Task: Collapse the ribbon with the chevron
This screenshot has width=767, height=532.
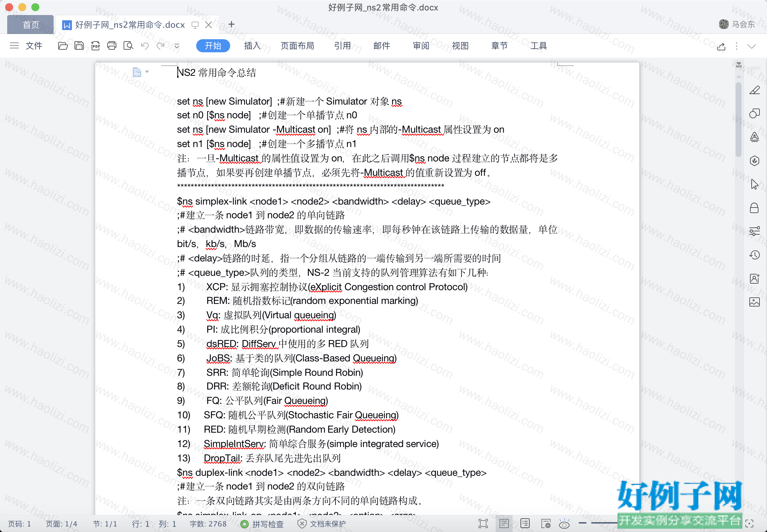Action: pyautogui.click(x=752, y=46)
